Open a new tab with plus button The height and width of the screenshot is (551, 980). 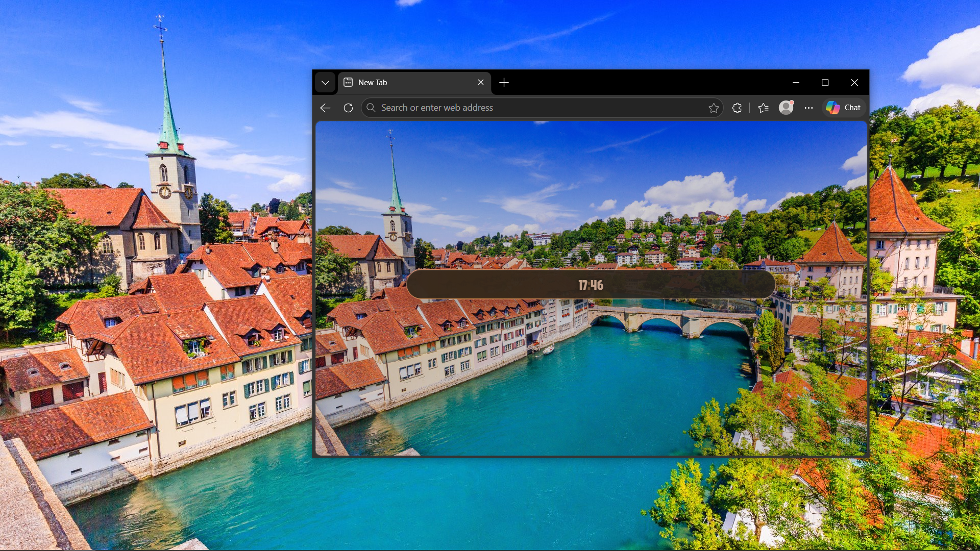(x=504, y=83)
